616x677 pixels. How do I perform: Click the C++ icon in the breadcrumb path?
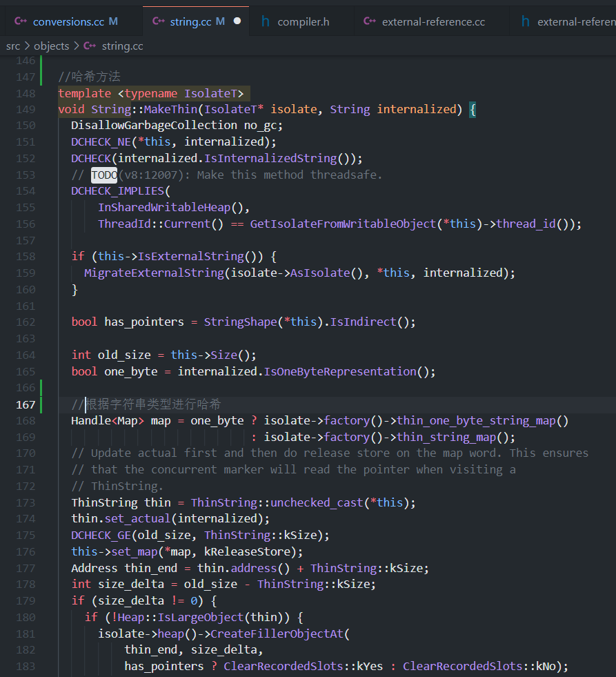click(x=90, y=46)
